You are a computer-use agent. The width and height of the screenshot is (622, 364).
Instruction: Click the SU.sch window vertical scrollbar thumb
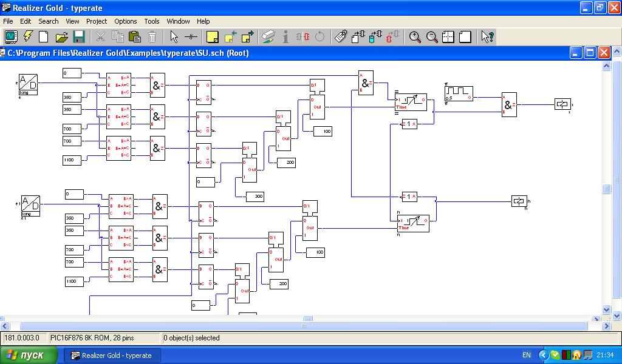(606, 189)
